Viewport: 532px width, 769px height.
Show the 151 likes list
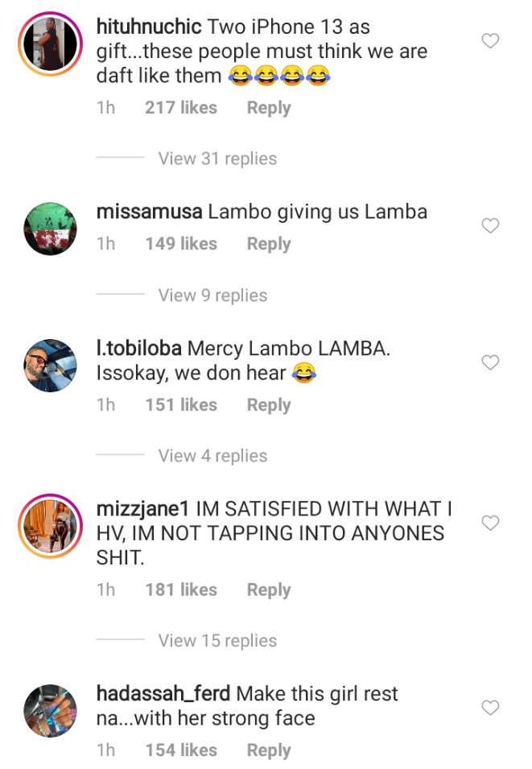pyautogui.click(x=181, y=404)
